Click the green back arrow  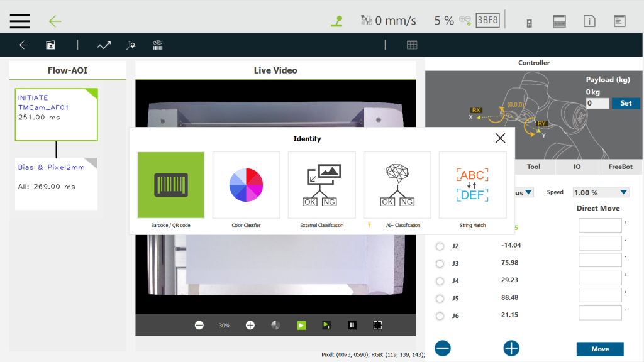coord(55,21)
